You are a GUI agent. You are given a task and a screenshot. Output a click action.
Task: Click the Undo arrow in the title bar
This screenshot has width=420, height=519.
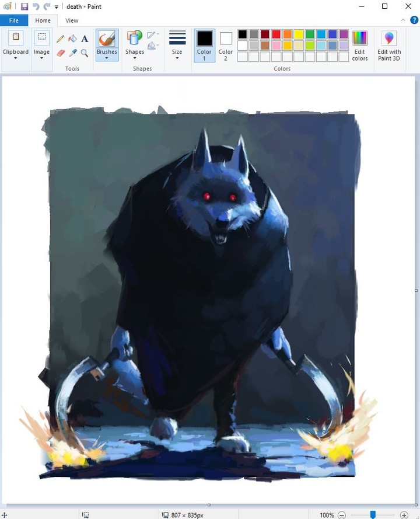[x=36, y=6]
